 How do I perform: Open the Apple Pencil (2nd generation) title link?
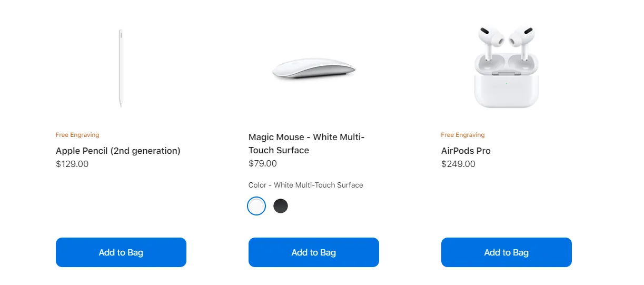click(118, 151)
